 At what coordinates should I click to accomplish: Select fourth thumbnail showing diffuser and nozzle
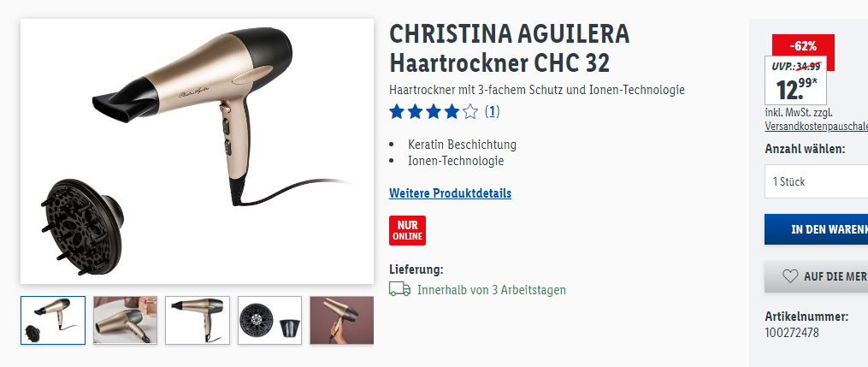[269, 321]
